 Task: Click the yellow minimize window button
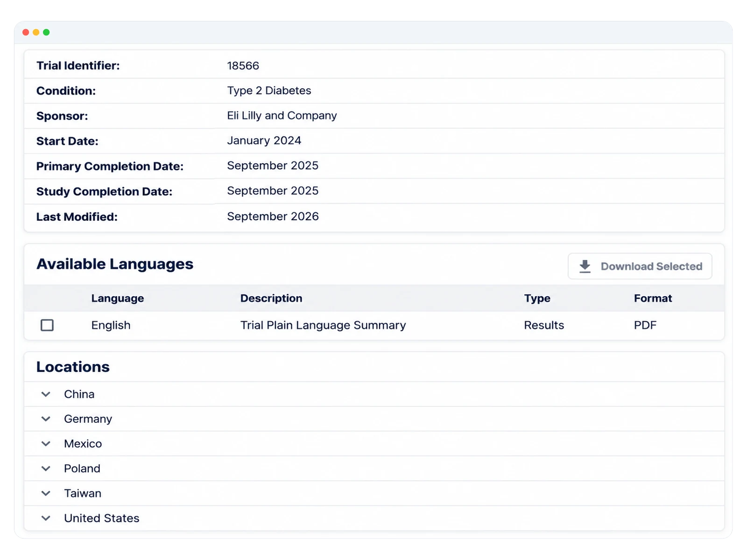[36, 32]
